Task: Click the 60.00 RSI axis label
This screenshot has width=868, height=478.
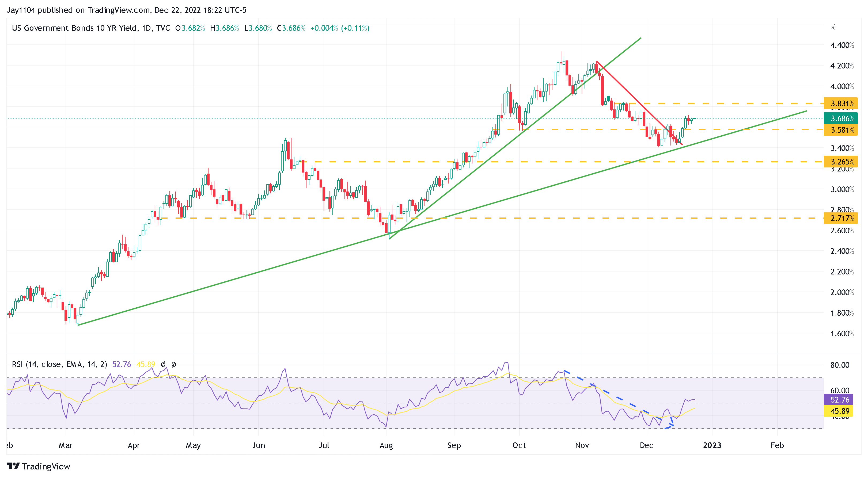Action: [x=840, y=391]
